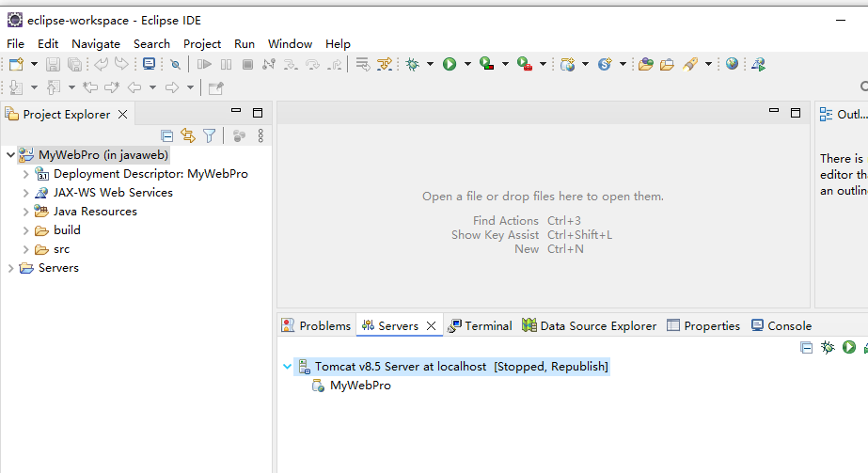
Task: Open Project Explorer View Menu dots
Action: 260,135
